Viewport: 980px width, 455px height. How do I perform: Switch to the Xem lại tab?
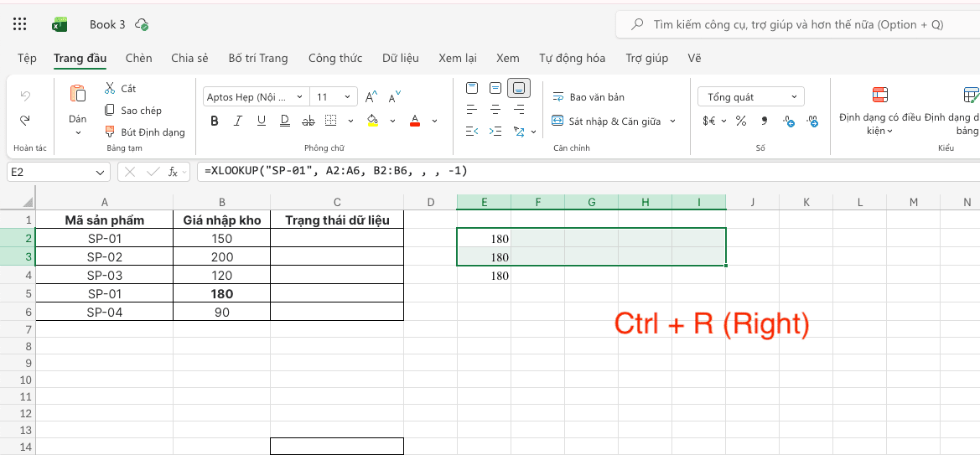coord(458,58)
